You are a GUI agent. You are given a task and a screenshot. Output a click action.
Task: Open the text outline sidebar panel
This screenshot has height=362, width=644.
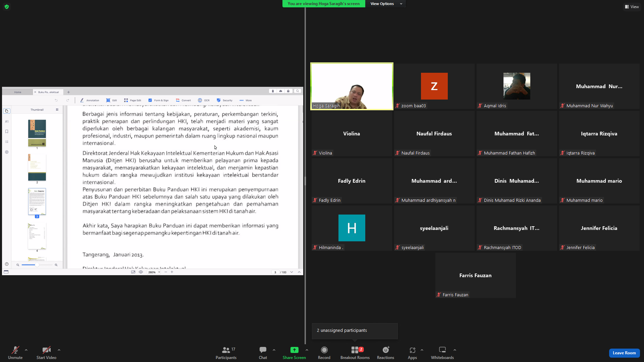7,121
